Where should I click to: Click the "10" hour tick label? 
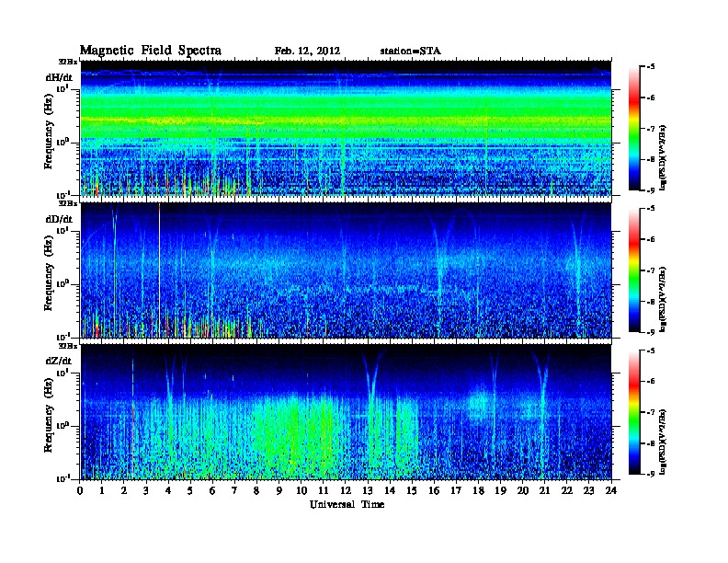(301, 490)
